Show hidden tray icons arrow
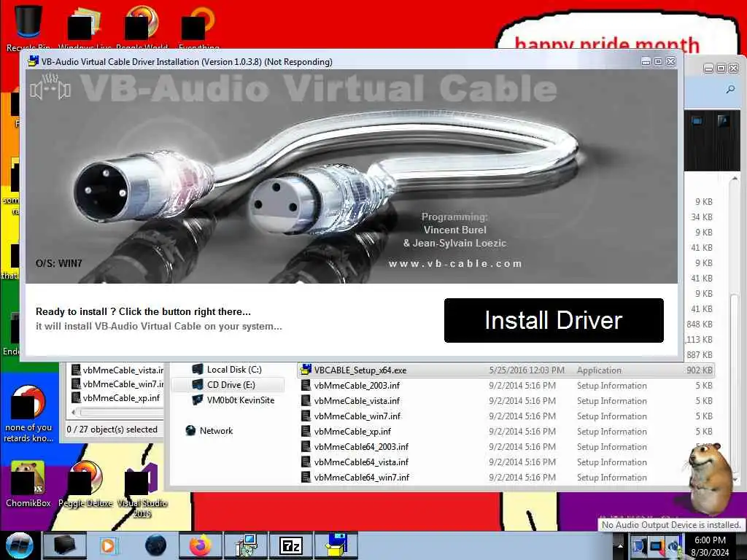 pyautogui.click(x=620, y=545)
